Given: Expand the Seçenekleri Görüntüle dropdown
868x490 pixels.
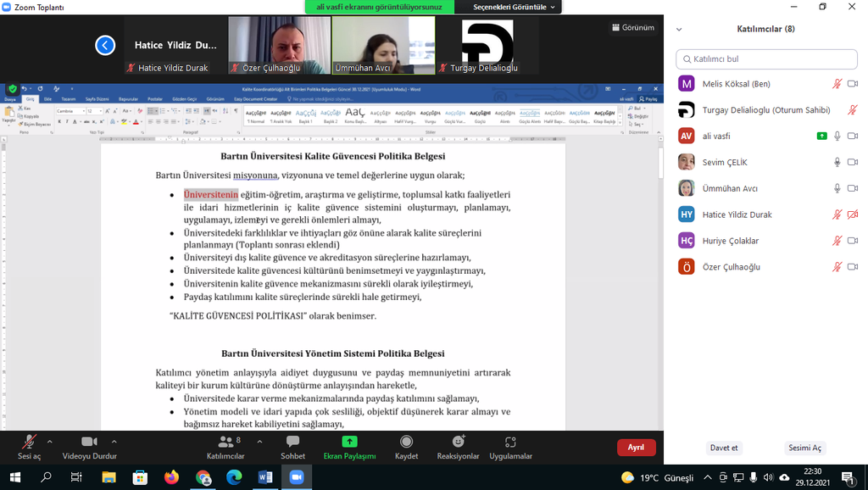Looking at the screenshot, I should click(515, 7).
